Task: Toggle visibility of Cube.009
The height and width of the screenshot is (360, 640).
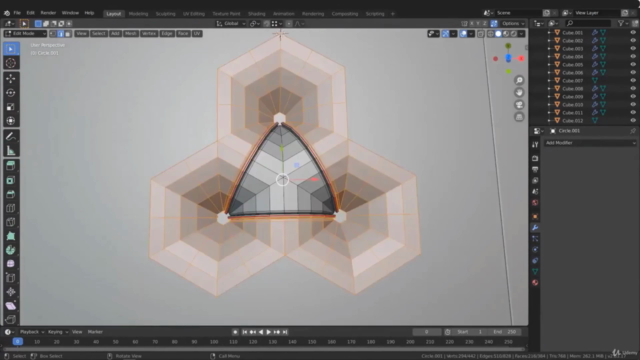Action: [633, 96]
